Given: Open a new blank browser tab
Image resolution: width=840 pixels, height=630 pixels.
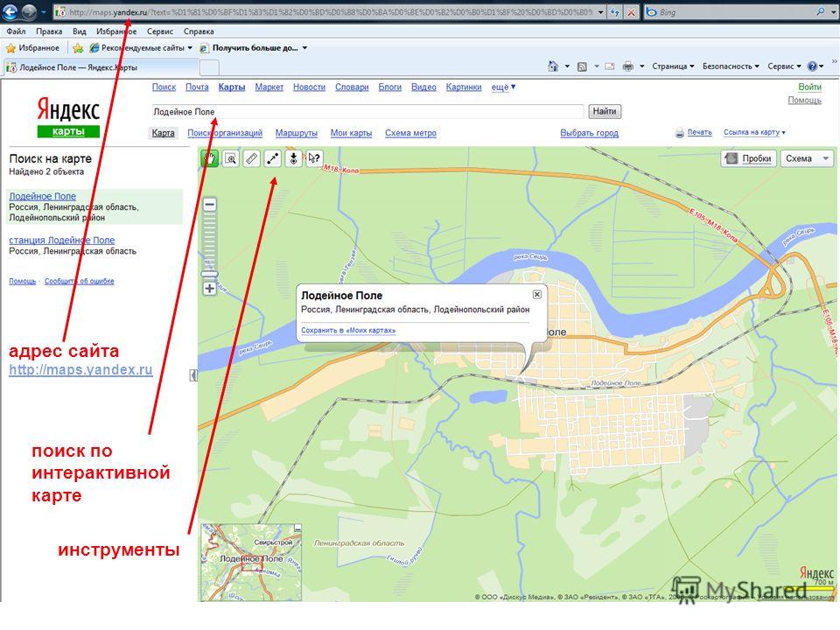Looking at the screenshot, I should (x=209, y=67).
